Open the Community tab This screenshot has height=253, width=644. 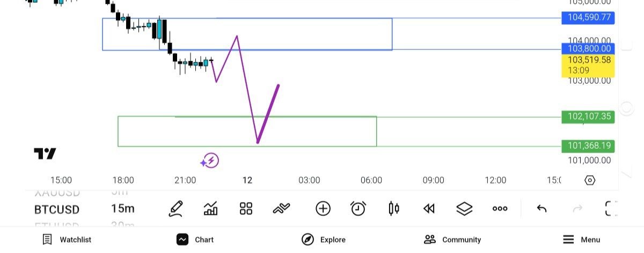(452, 240)
